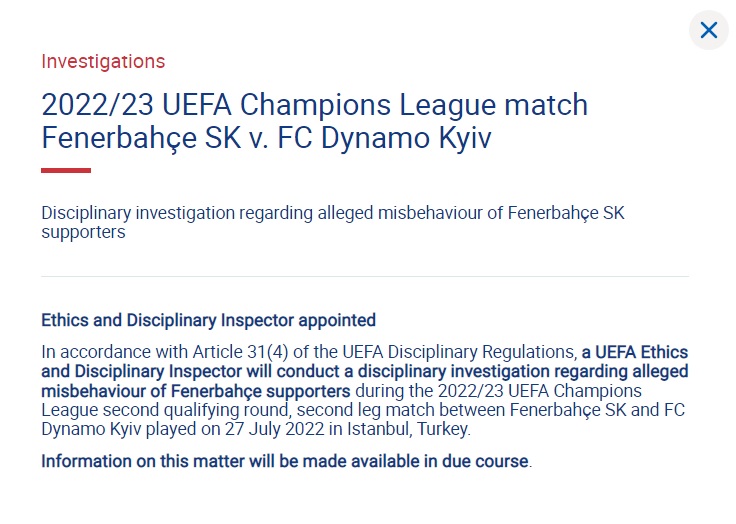Click 'Dynamo Kyiv played on' in the last paragraph line
This screenshot has height=524, width=736.
click(x=130, y=429)
